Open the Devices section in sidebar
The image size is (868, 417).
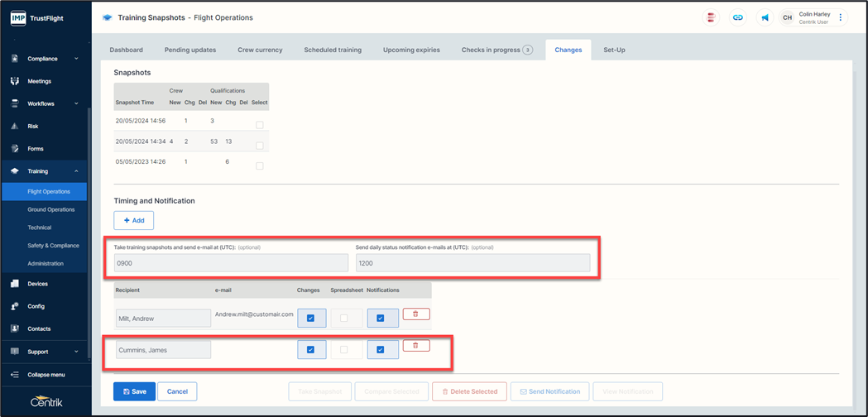(37, 284)
